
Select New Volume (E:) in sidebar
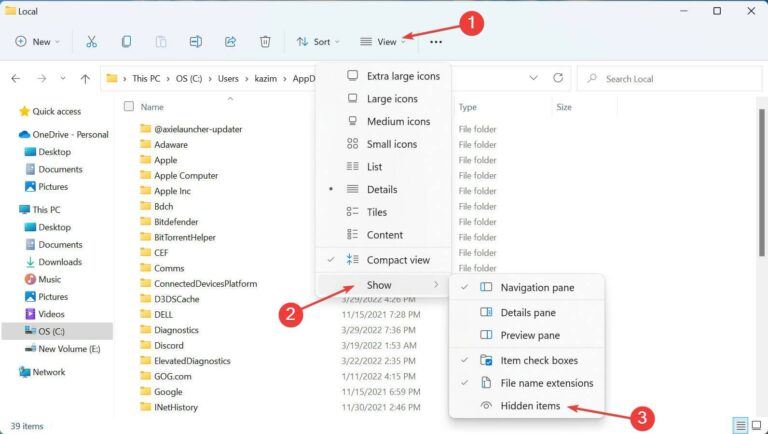63,349
